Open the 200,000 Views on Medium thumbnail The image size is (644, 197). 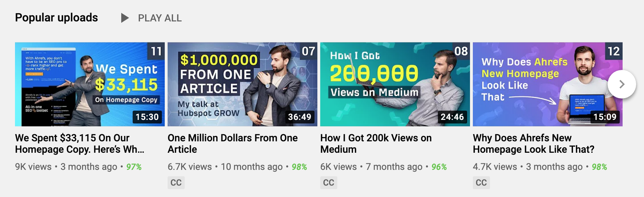coord(395,84)
